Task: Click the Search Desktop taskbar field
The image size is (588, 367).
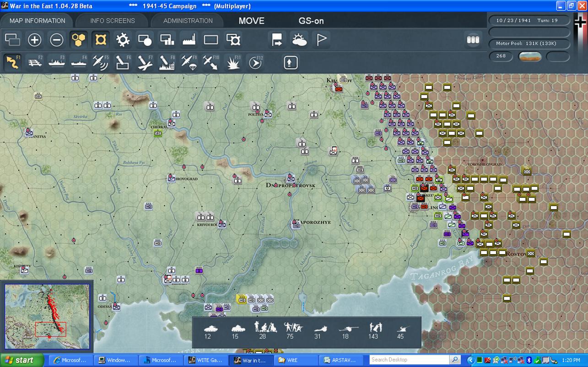Action: click(410, 360)
